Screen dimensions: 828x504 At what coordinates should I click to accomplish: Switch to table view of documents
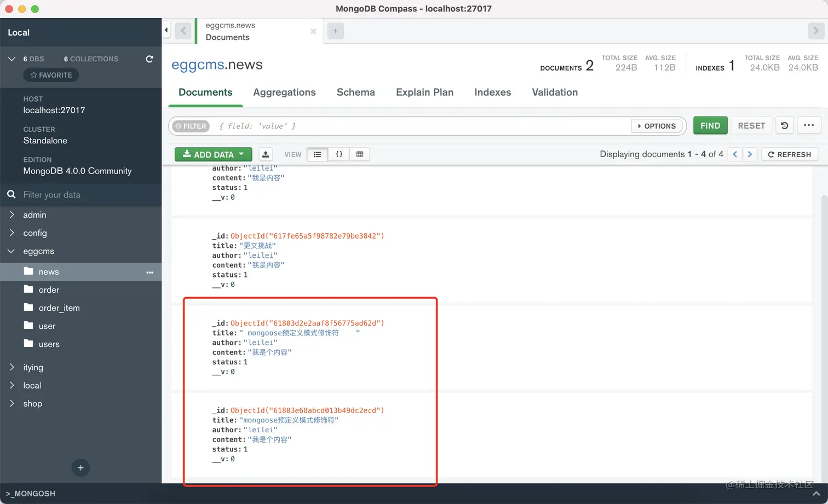pyautogui.click(x=360, y=154)
